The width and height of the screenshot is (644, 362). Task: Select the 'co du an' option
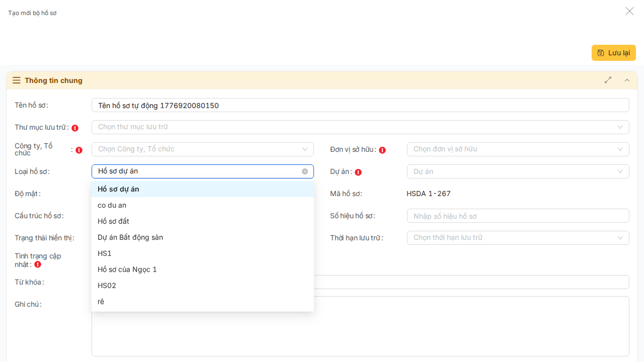point(112,205)
